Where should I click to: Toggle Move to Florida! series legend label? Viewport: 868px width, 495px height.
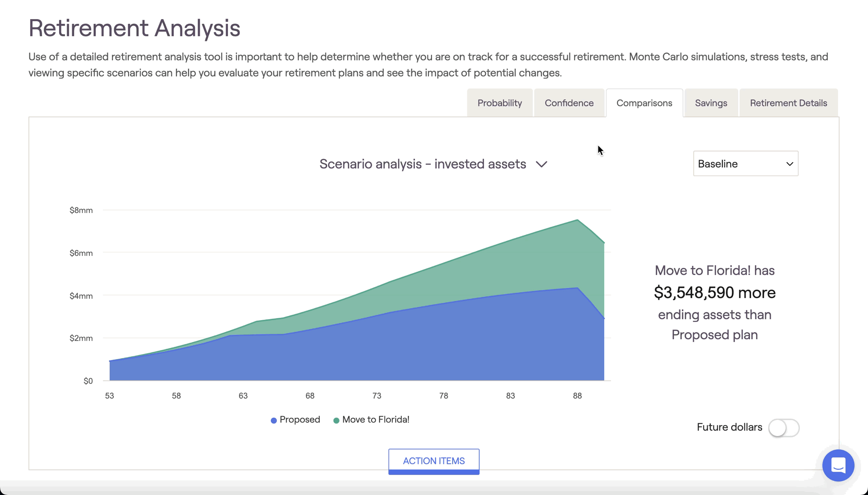[x=375, y=420]
